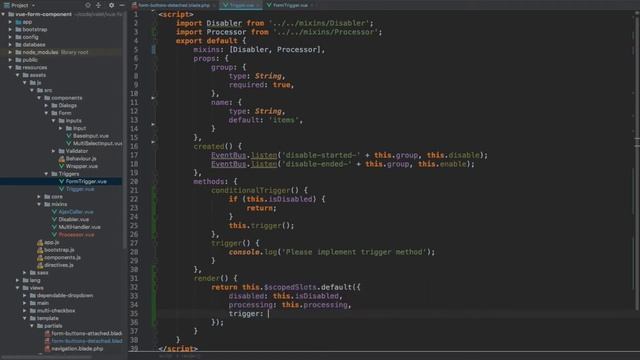Click 'conditionalTrigger' method name

(251, 191)
